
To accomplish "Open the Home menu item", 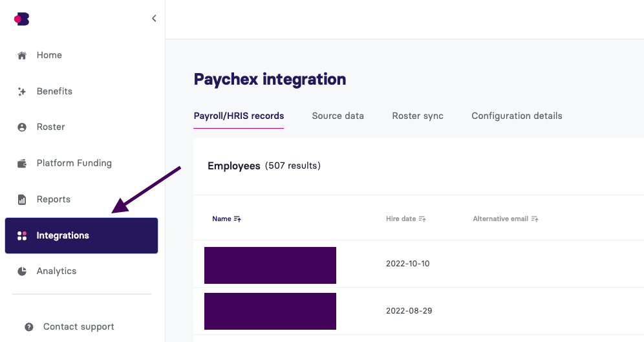I will pos(49,55).
